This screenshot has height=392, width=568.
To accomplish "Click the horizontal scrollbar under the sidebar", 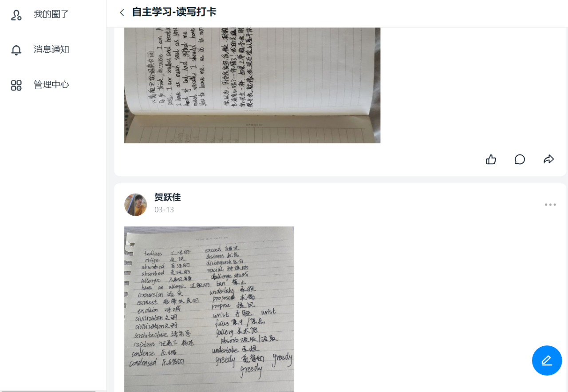I will (48, 391).
